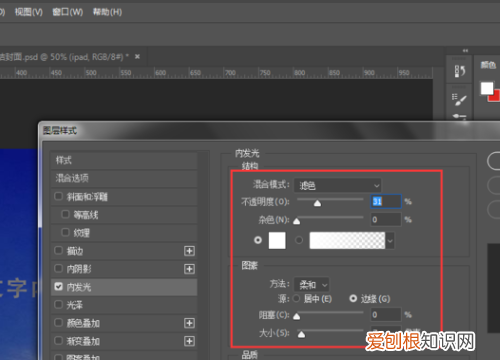Select the solid color radio button
Screen dimensions: 500x360
tap(258, 240)
